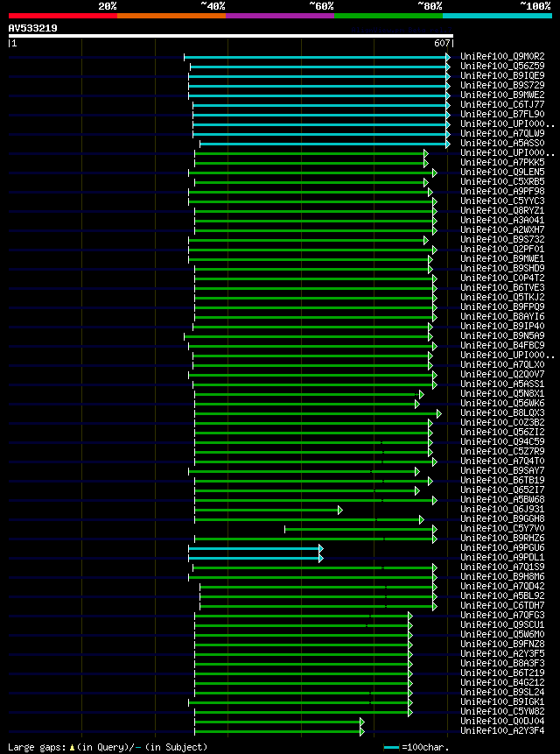Open hit UniRef100_C5YYC3
Screen dimensions: 560x754
pyautogui.click(x=502, y=201)
